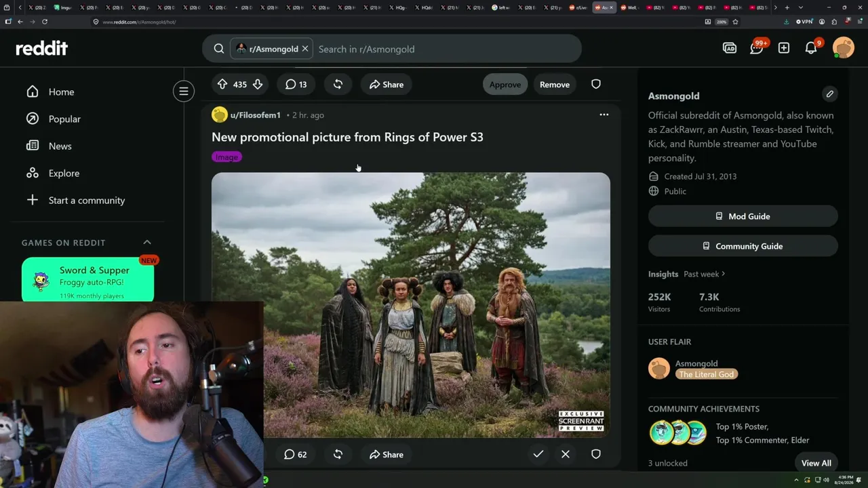Click the search magnifier icon
Viewport: 868px width, 488px height.
tap(219, 49)
